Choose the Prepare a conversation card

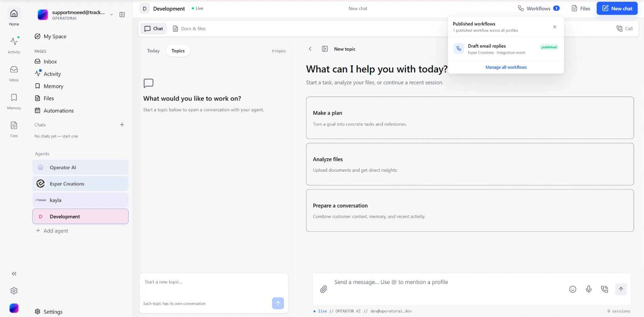(470, 210)
